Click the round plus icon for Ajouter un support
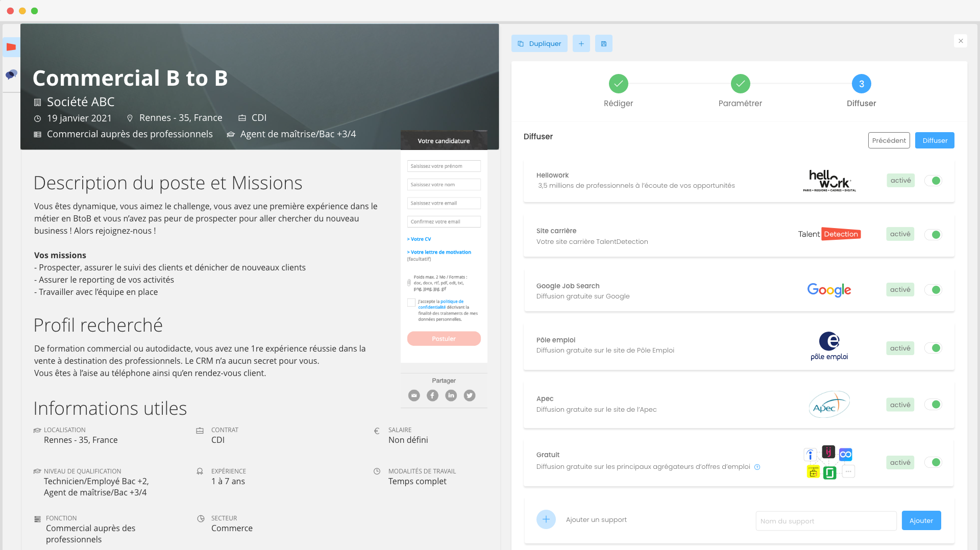This screenshot has width=980, height=550. (546, 519)
